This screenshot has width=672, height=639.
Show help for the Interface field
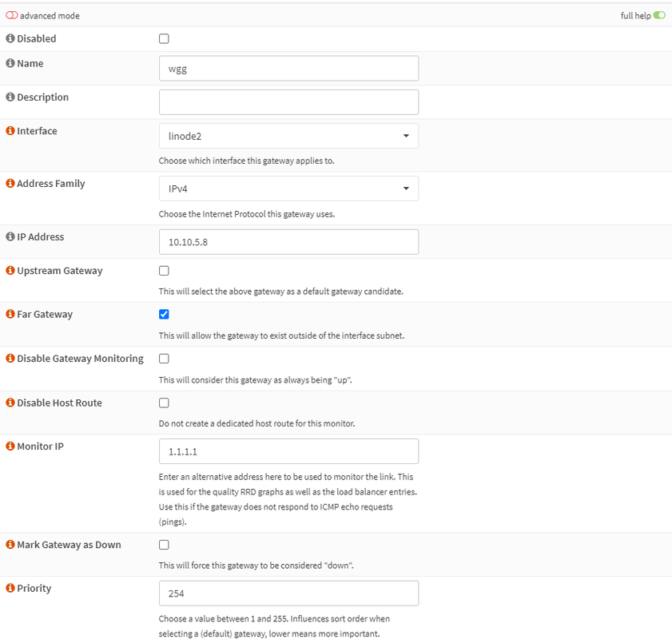[10, 131]
